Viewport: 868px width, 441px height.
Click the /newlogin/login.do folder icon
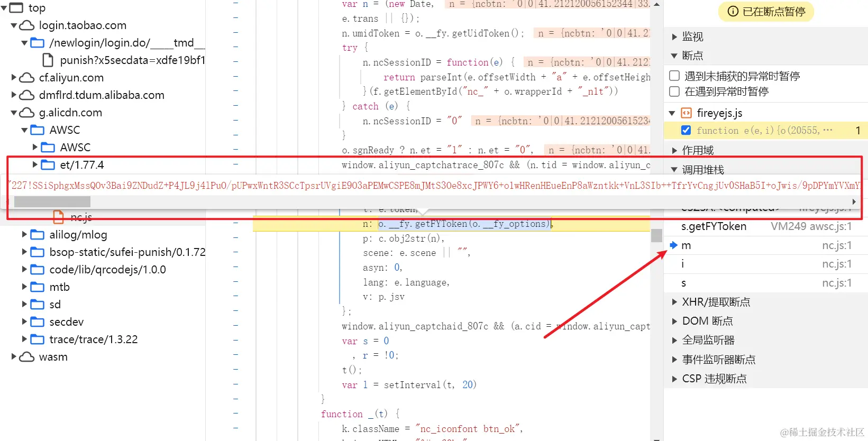[38, 43]
